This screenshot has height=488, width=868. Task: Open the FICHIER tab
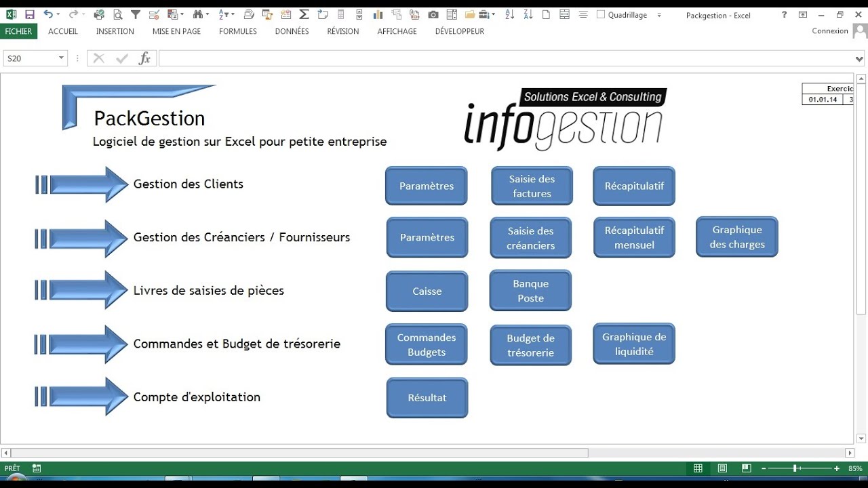tap(18, 31)
